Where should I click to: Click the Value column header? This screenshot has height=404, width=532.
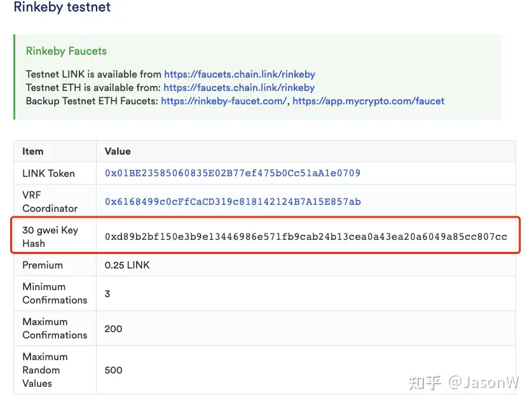coord(118,151)
